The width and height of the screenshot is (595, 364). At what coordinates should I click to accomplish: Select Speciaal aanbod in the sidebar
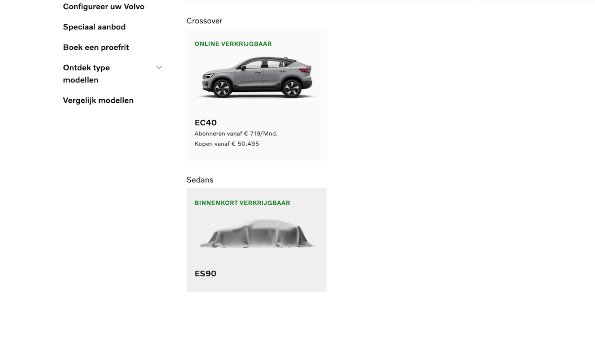coord(94,27)
